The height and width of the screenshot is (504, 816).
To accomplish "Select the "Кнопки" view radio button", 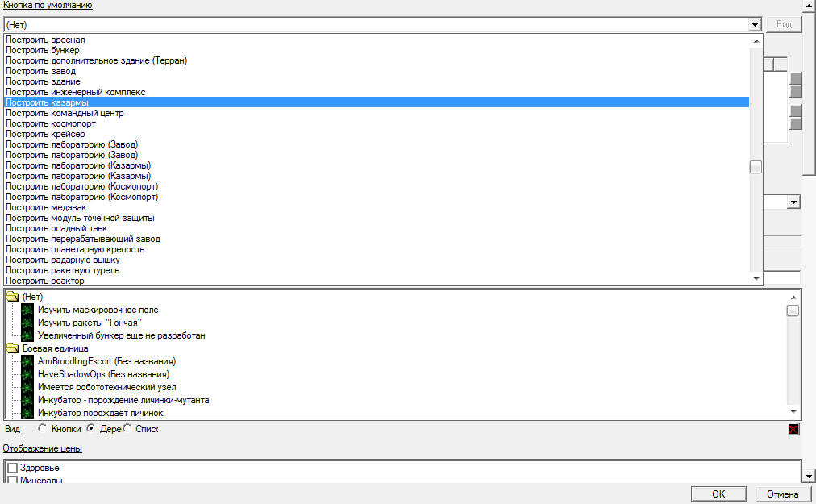I will [x=43, y=429].
